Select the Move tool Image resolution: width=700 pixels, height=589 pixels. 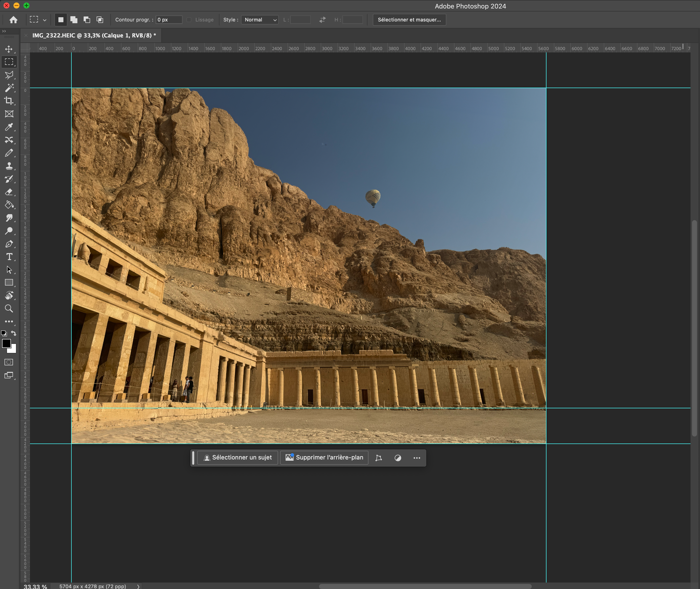(x=9, y=49)
